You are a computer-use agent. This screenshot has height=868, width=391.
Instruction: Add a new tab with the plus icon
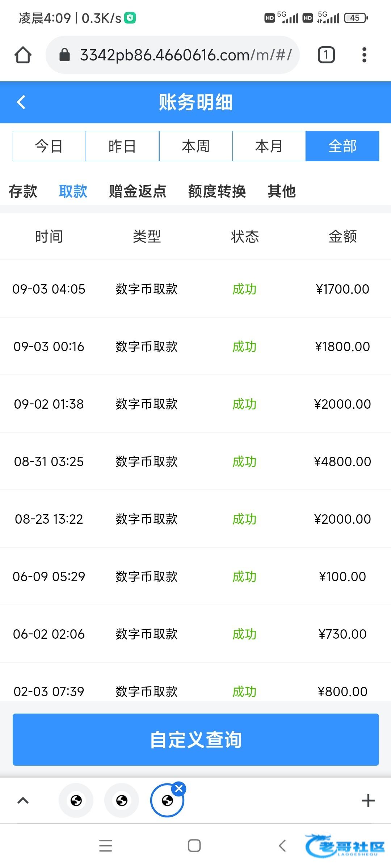pos(368,801)
